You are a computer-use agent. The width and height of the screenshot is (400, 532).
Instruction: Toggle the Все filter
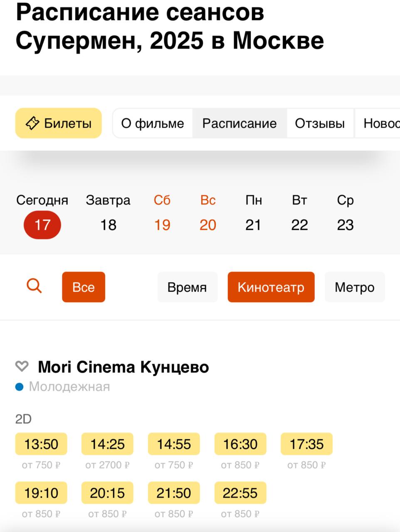[84, 287]
